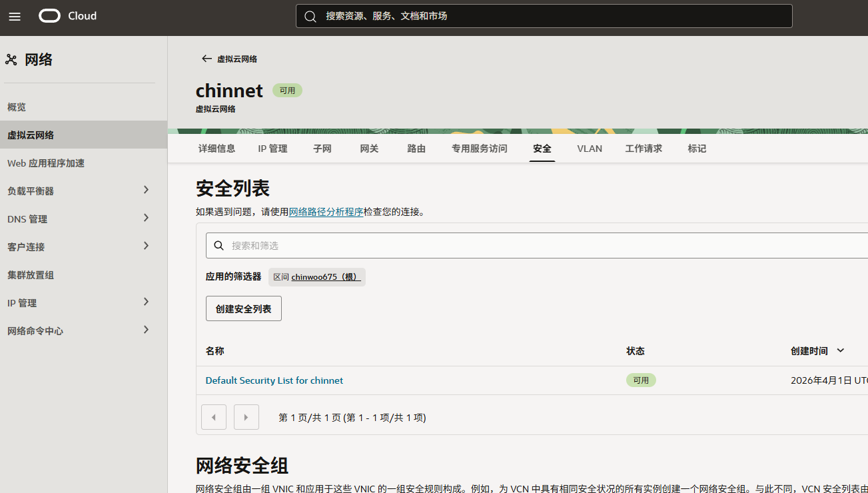Image resolution: width=868 pixels, height=493 pixels.
Task: Expand the IP 管理 sidebar section
Action: pos(146,302)
